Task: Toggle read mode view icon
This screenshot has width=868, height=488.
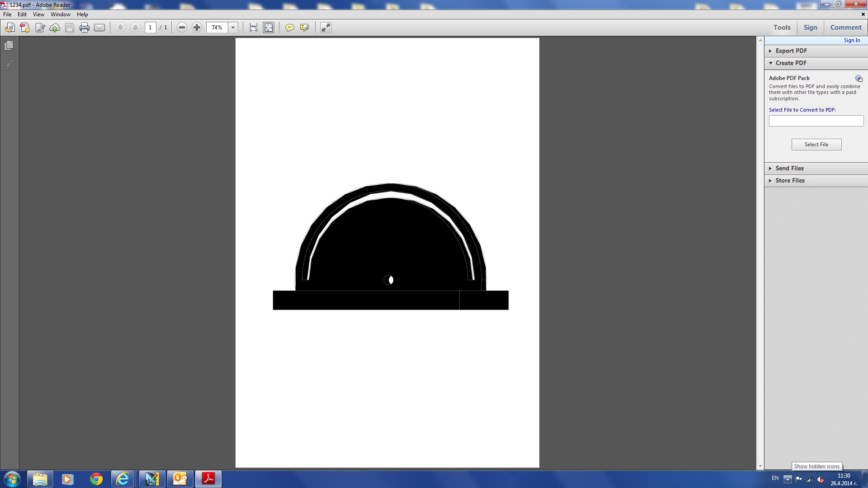Action: click(325, 28)
